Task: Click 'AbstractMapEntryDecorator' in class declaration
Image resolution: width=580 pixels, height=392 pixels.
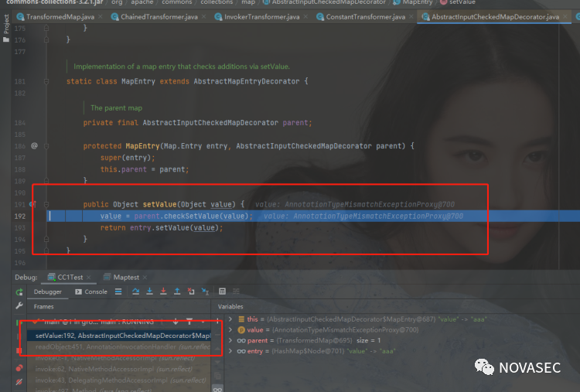Action: click(x=247, y=81)
